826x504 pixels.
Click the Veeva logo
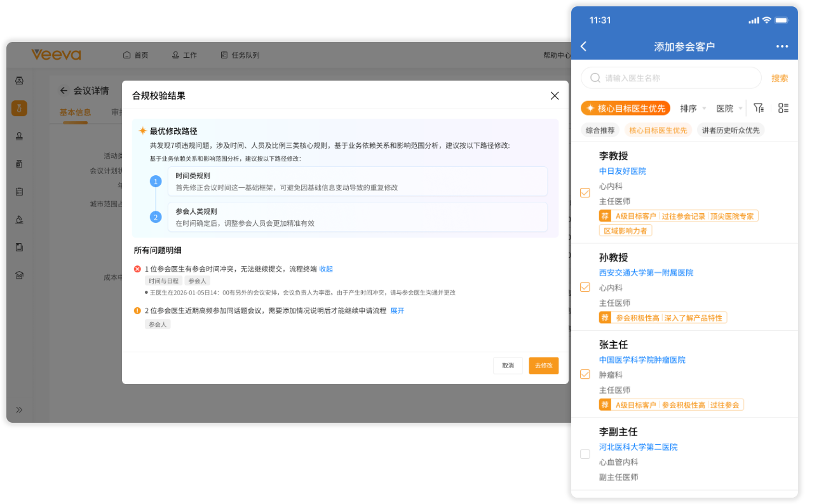tap(57, 55)
